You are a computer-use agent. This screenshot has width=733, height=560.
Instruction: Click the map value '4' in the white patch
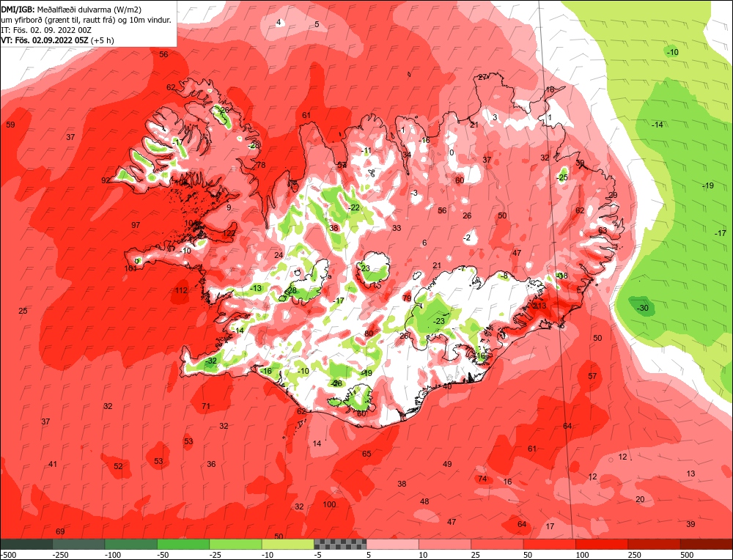pos(279,22)
